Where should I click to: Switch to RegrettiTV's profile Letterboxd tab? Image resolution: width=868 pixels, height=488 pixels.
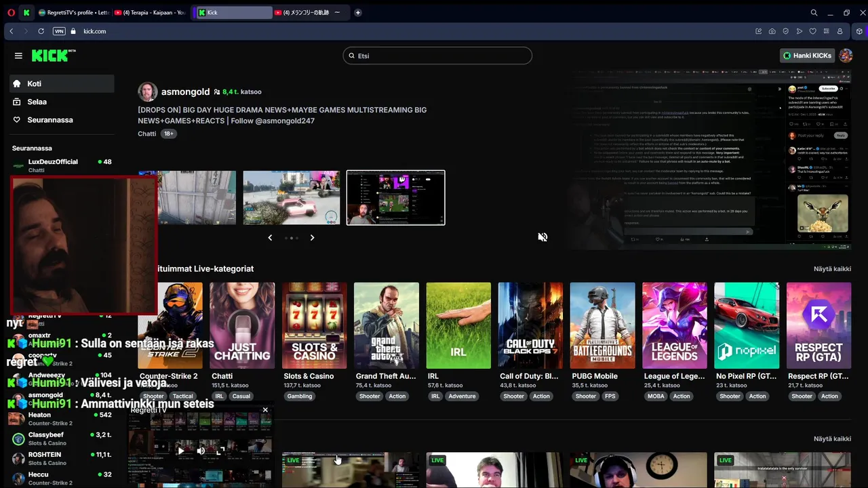point(74,12)
